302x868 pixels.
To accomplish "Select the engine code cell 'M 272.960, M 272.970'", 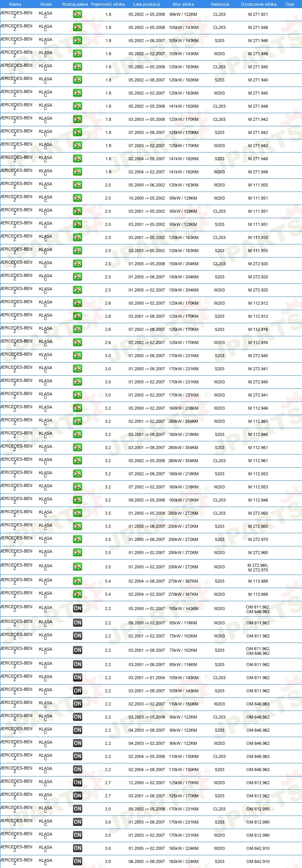I will tap(258, 568).
